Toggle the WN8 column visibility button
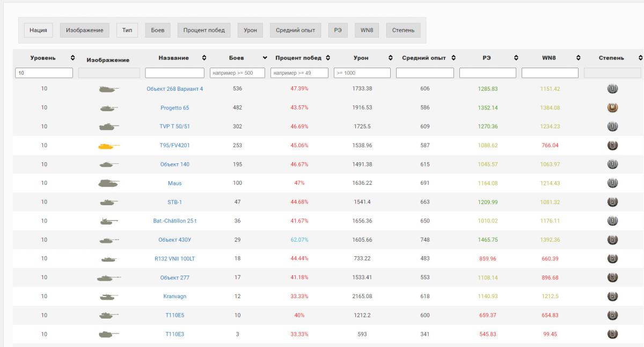The width and height of the screenshot is (644, 347). [x=367, y=30]
